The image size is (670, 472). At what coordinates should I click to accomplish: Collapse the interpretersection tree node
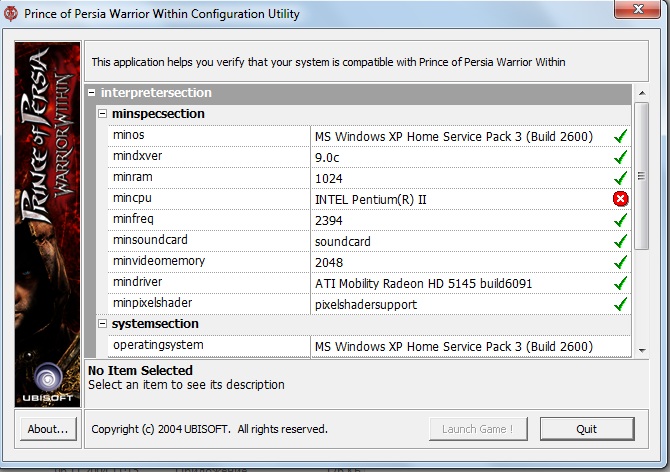(x=92, y=93)
